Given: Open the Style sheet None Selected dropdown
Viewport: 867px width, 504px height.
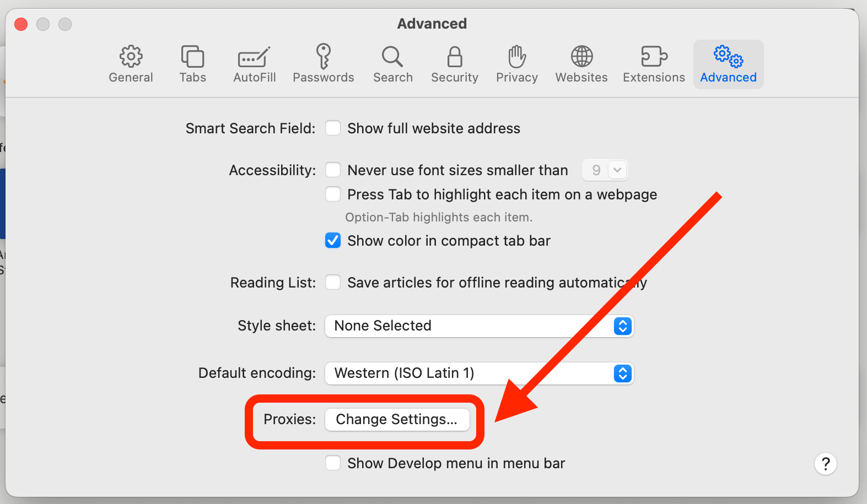Looking at the screenshot, I should click(480, 326).
